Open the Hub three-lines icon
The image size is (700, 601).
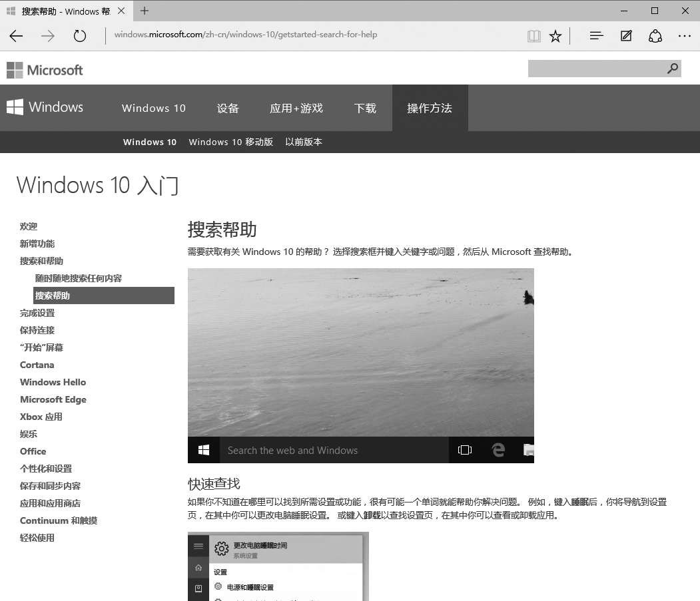click(596, 36)
